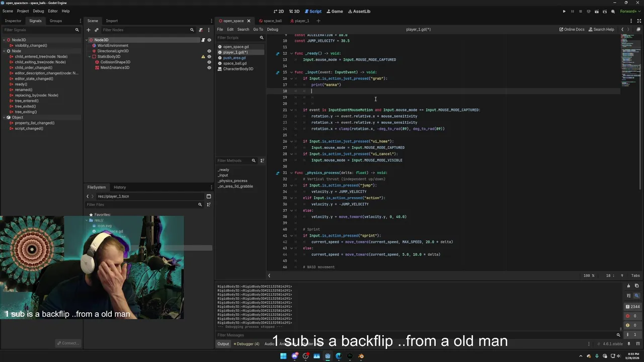Open the AssetLib workspace

359,11
